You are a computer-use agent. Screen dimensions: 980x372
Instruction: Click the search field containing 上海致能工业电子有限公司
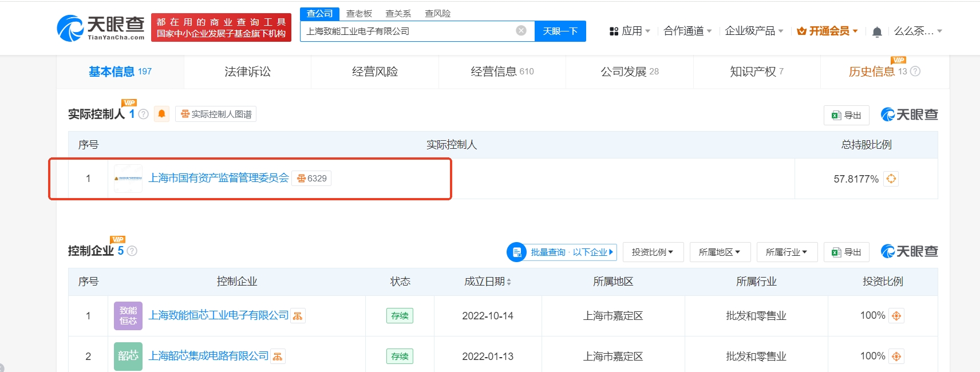pyautogui.click(x=417, y=31)
